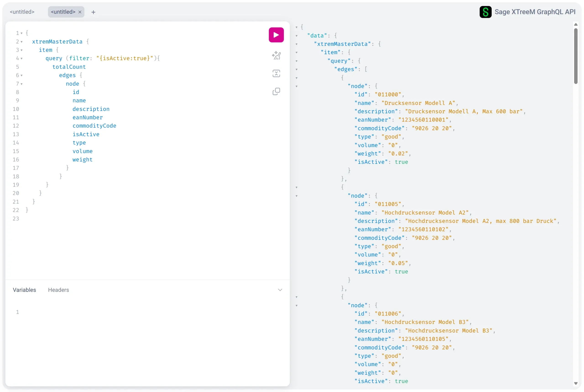Collapse the node with id 011005

point(297,196)
